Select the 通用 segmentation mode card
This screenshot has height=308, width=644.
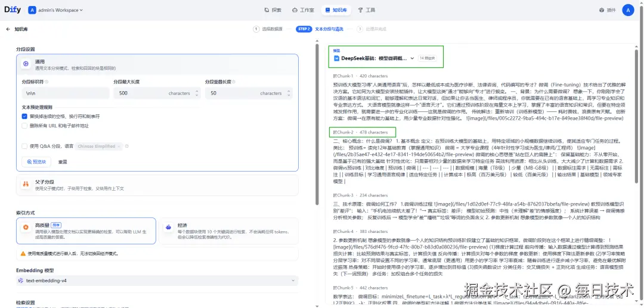(x=157, y=64)
